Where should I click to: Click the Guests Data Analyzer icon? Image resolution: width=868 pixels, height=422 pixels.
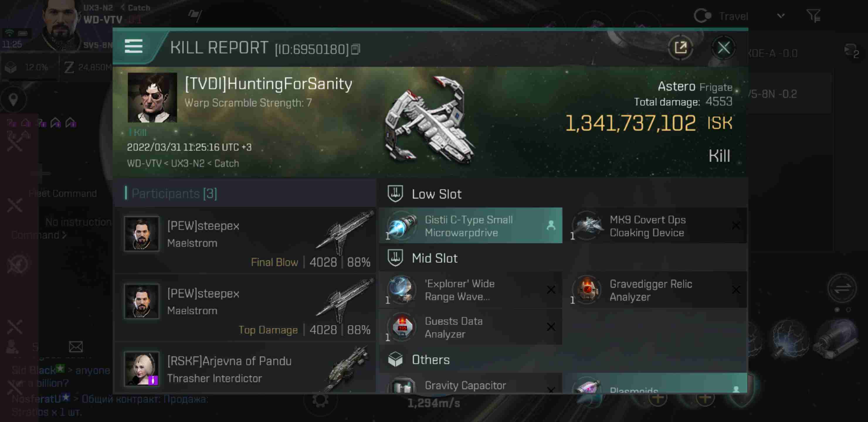point(401,327)
